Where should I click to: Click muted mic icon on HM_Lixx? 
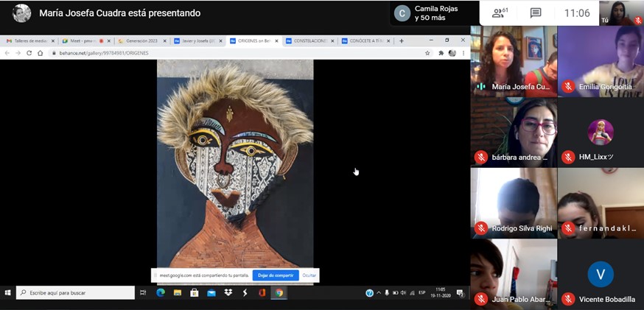pos(568,157)
